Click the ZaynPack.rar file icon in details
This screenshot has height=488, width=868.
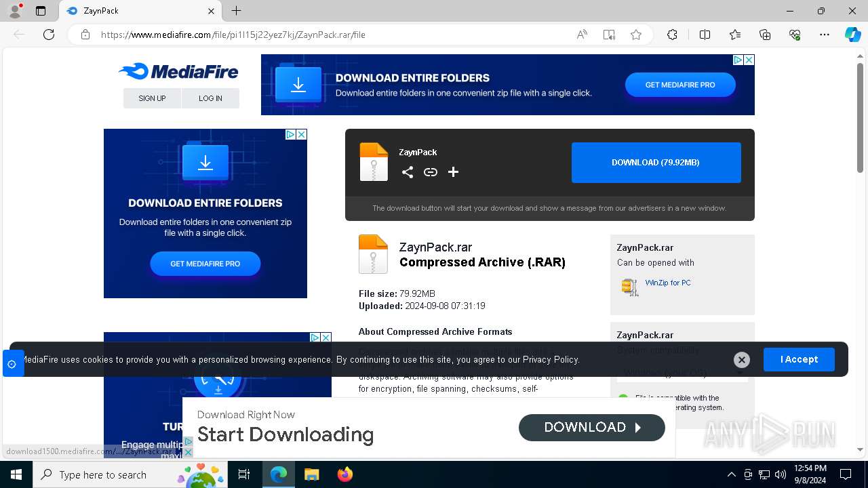pos(373,254)
